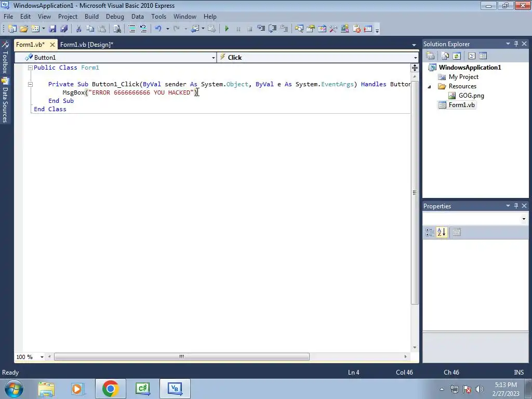
Task: Open Properties Window from the main toolbar
Action: tap(311, 29)
